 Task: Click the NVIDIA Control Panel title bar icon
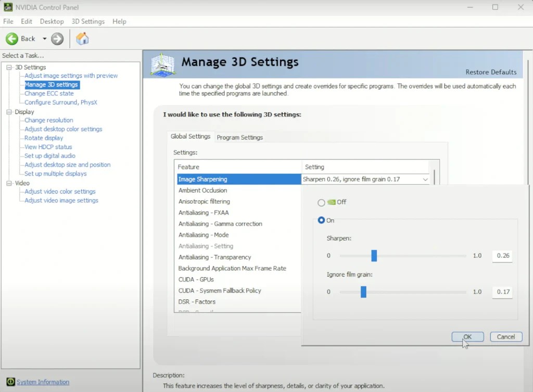pyautogui.click(x=7, y=7)
